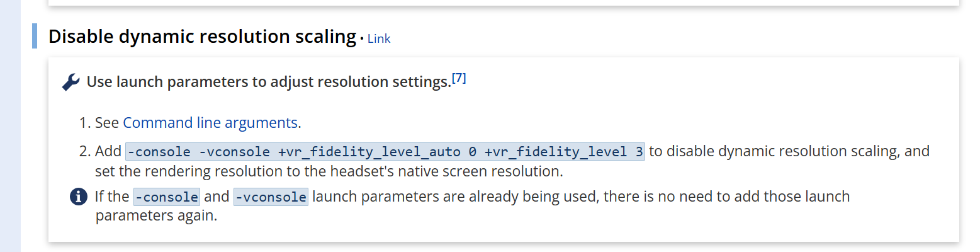Click the Disable dynamic resolution scaling heading
This screenshot has width=980, height=252.
tap(202, 37)
